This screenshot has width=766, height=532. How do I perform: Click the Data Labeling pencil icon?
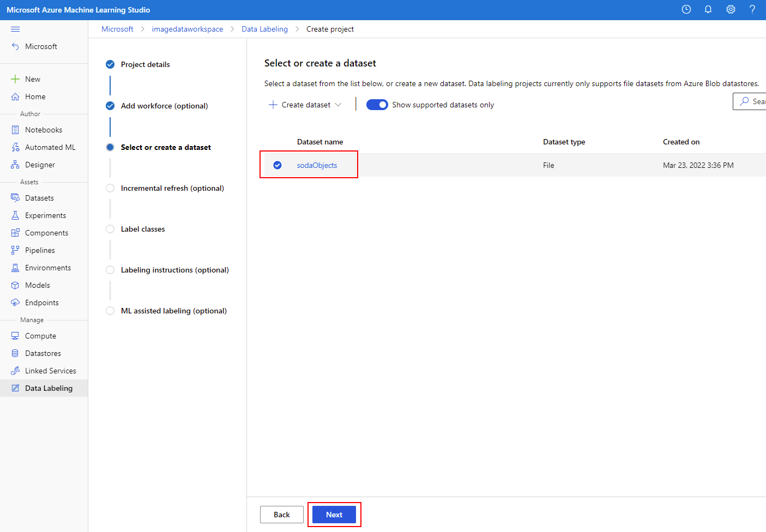(x=15, y=388)
